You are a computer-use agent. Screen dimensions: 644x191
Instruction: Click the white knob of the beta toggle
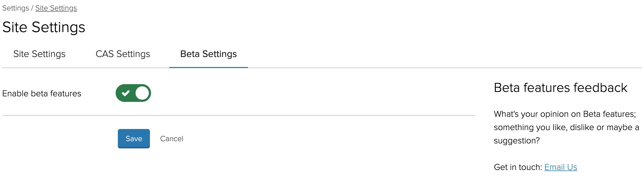142,93
